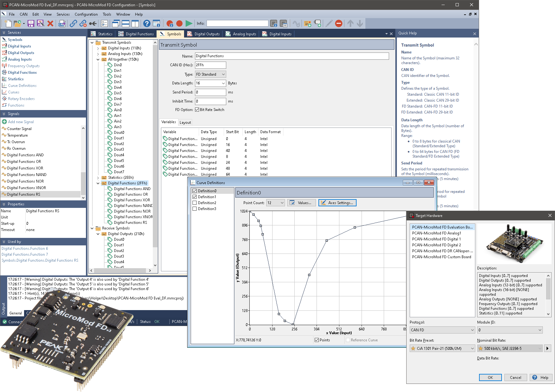Click the Save As floppy-with-pencil icon
The image size is (555, 392).
40,23
